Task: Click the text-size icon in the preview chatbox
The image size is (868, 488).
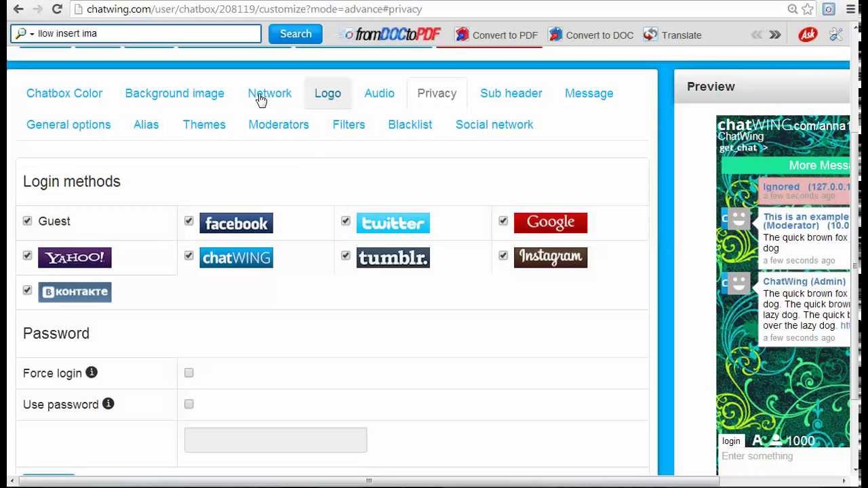Action: (x=757, y=441)
